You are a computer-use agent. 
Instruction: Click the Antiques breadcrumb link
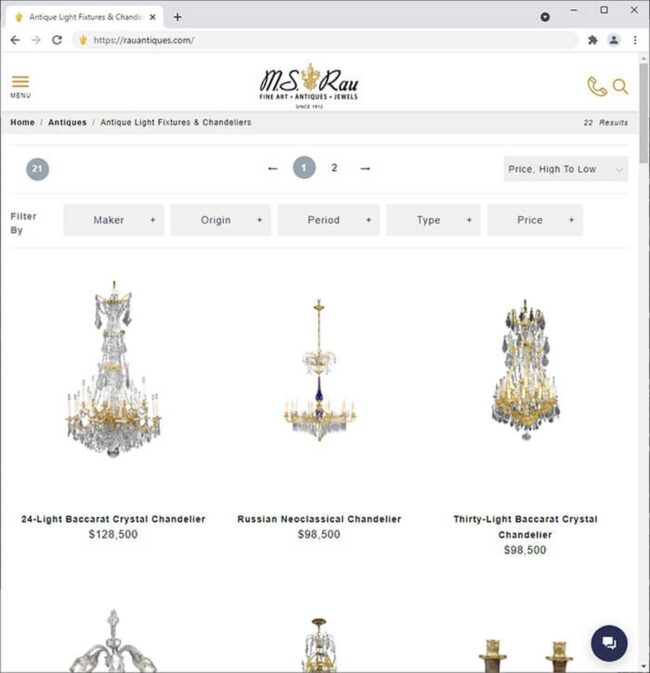tap(67, 122)
